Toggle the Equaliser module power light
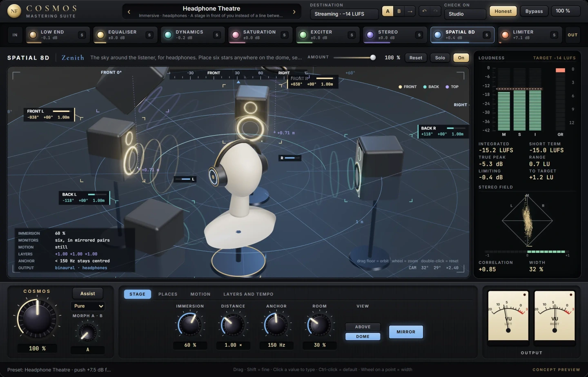Screen dimensions: 588x377 (x=100, y=35)
